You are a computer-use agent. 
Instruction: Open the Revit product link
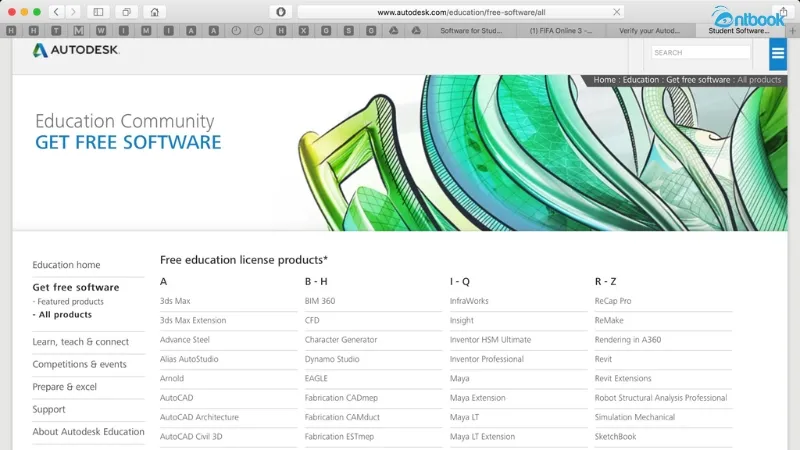pyautogui.click(x=603, y=359)
